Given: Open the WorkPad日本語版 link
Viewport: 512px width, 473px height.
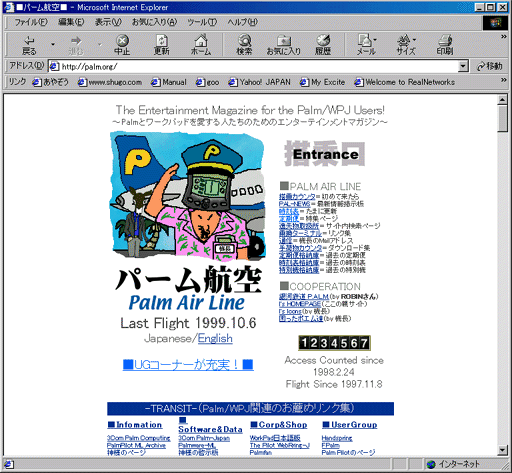Looking at the screenshot, I should (275, 438).
